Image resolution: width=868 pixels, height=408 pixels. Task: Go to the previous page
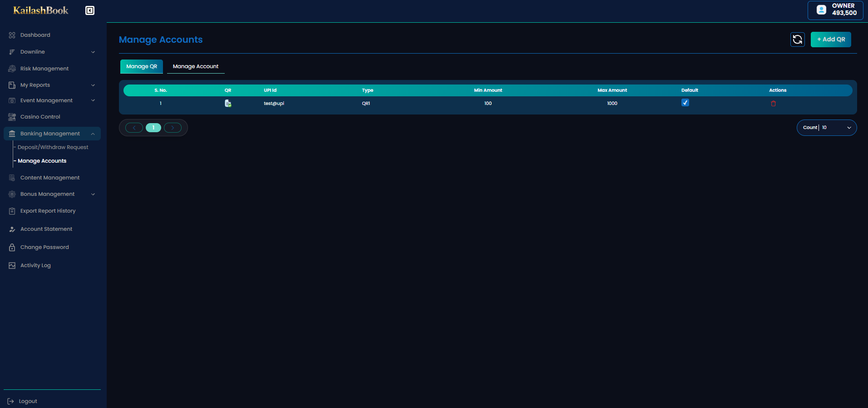(134, 128)
